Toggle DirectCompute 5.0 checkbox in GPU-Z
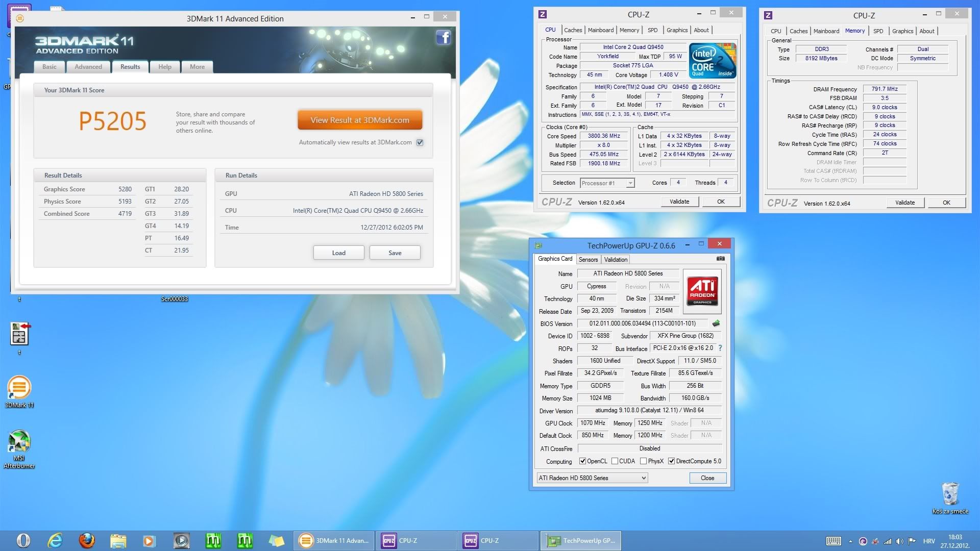 671,461
